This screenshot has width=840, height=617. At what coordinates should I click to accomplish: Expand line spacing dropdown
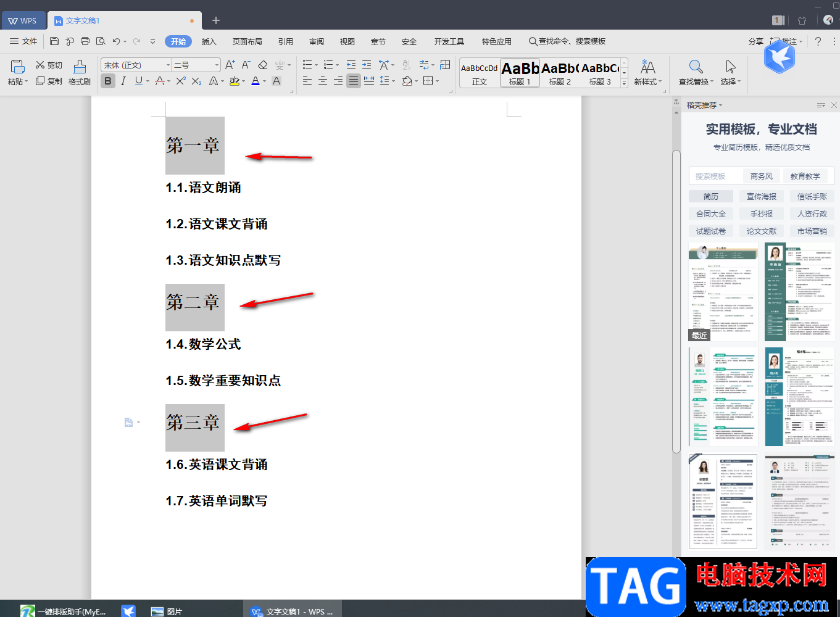pos(393,81)
